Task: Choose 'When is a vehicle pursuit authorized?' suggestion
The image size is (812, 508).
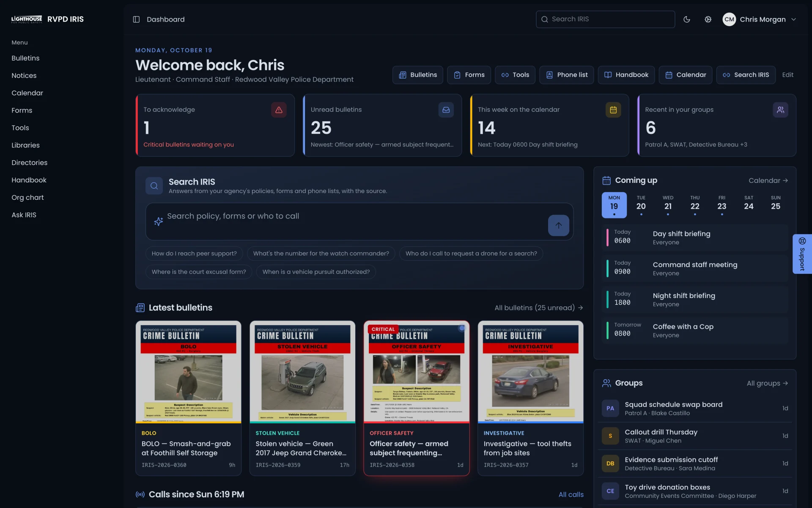Action: click(316, 272)
